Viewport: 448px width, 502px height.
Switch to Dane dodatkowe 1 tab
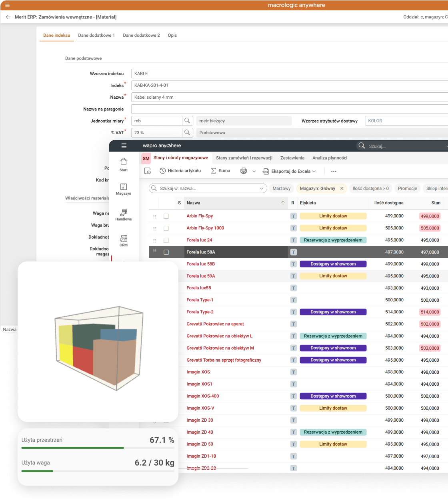pyautogui.click(x=96, y=35)
